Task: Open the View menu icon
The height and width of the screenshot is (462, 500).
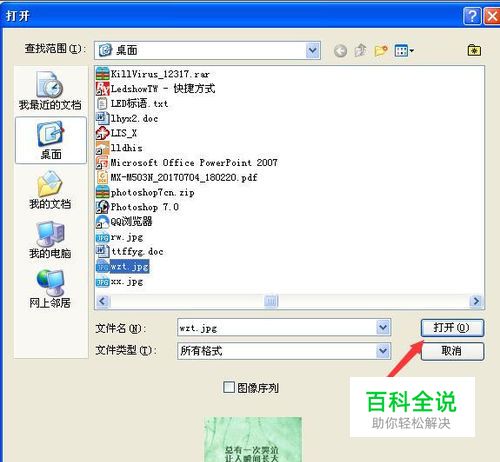Action: pos(404,51)
